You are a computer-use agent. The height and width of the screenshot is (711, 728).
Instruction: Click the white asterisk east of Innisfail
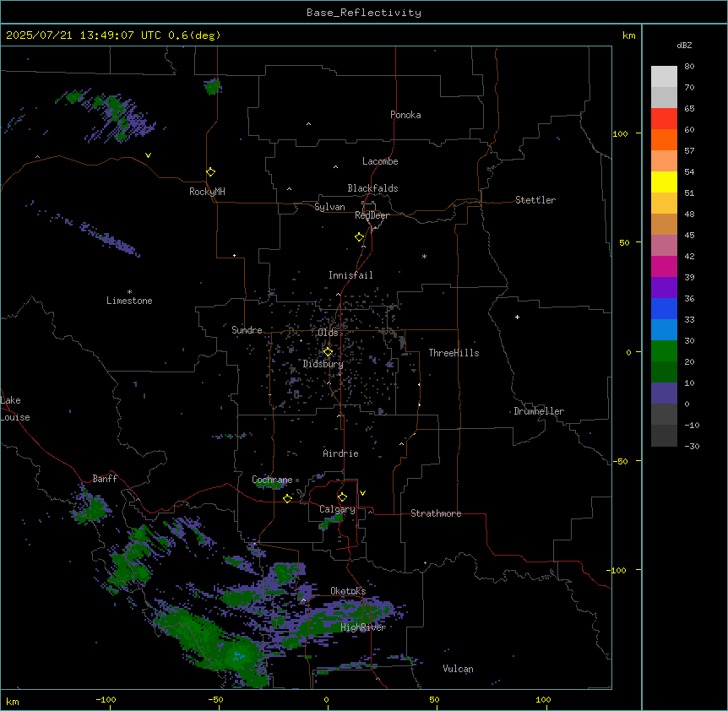[424, 256]
